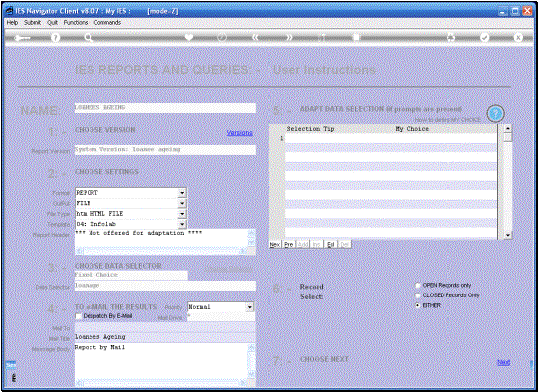Open the question mark help toolbar icon
This screenshot has height=392, width=538.
coord(55,37)
